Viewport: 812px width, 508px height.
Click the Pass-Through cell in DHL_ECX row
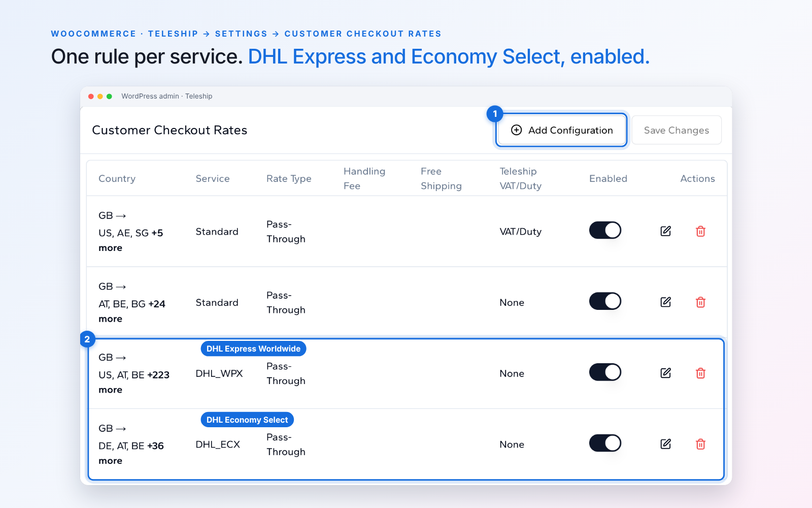coord(286,444)
